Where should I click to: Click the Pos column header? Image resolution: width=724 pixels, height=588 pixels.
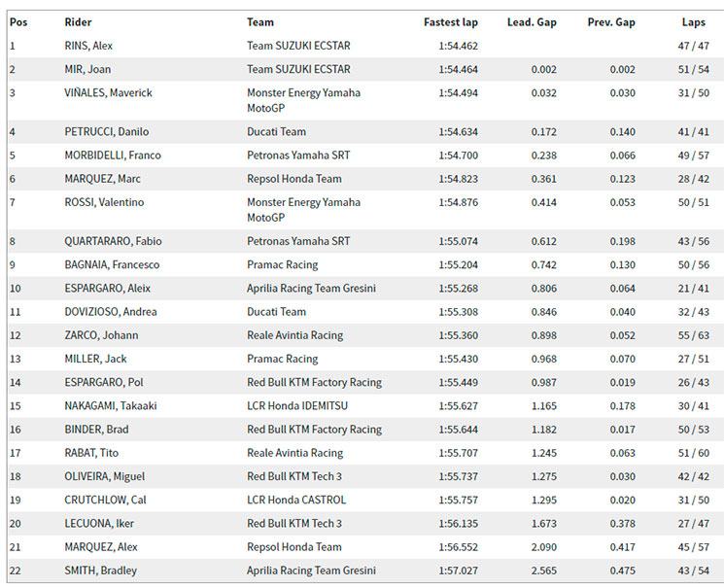click(18, 22)
